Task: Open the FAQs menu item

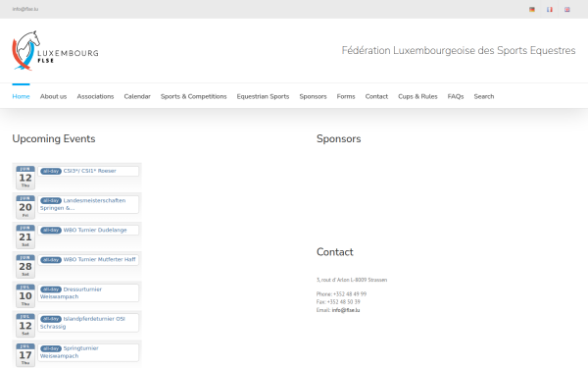Action: point(456,96)
